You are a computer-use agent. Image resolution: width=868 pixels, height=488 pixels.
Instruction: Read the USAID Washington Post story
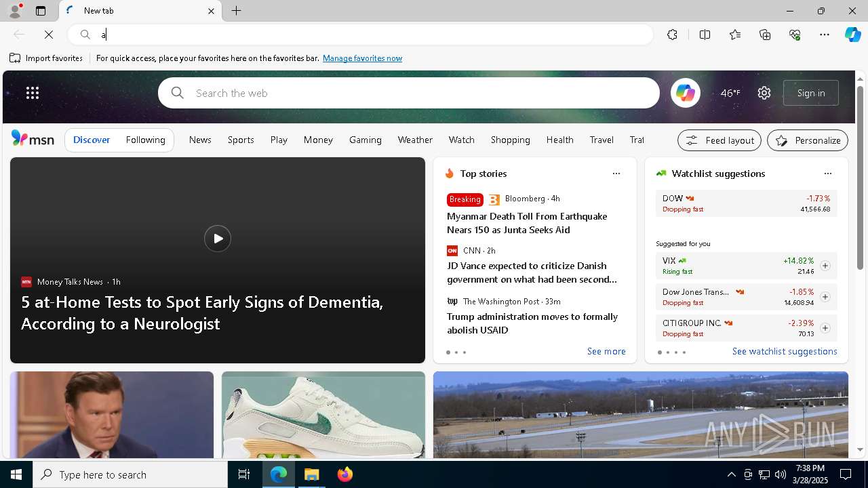[532, 323]
